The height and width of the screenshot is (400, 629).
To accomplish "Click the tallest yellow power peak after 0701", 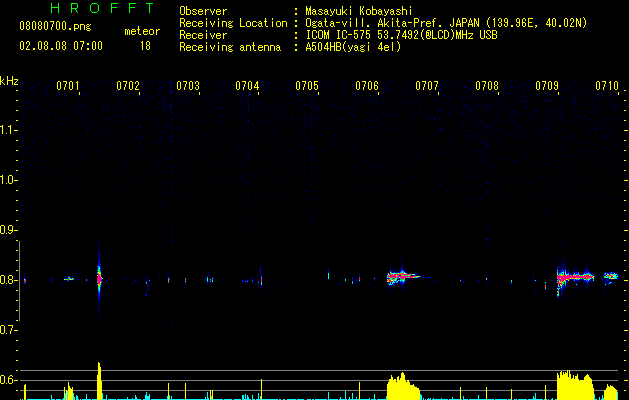I will tap(99, 381).
